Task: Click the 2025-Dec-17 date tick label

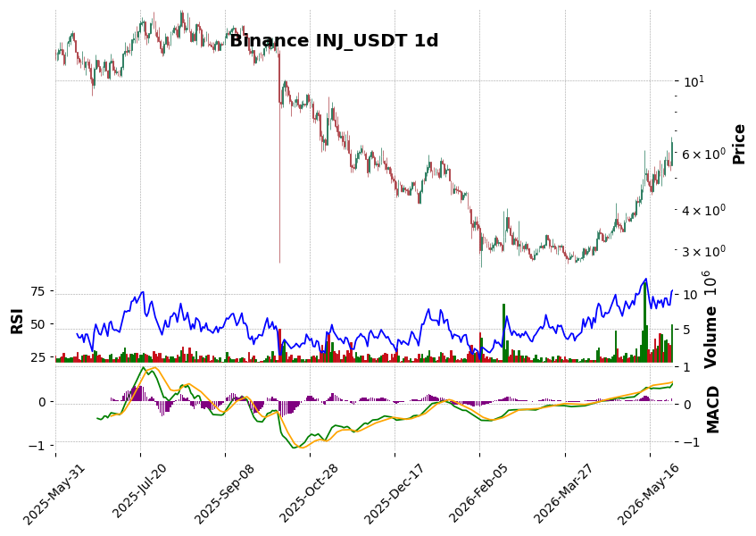Action: (394, 496)
